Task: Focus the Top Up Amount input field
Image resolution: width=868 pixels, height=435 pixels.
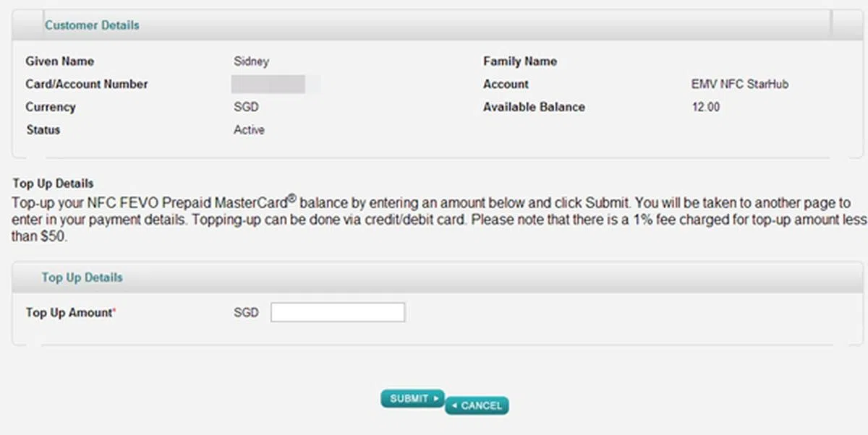Action: [337, 313]
